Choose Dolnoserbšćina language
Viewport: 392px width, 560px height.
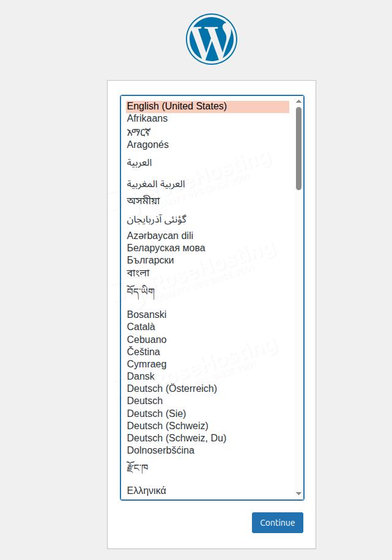click(x=208, y=451)
